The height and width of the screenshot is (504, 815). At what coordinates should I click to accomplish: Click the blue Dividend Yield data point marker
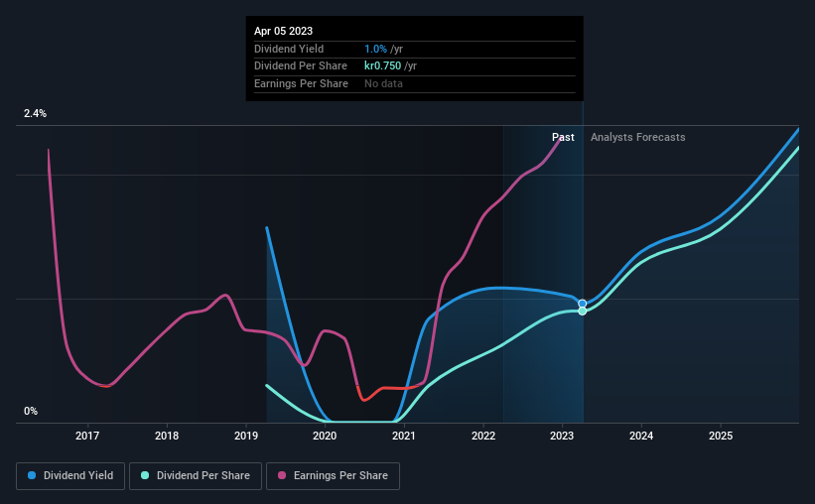(x=582, y=304)
